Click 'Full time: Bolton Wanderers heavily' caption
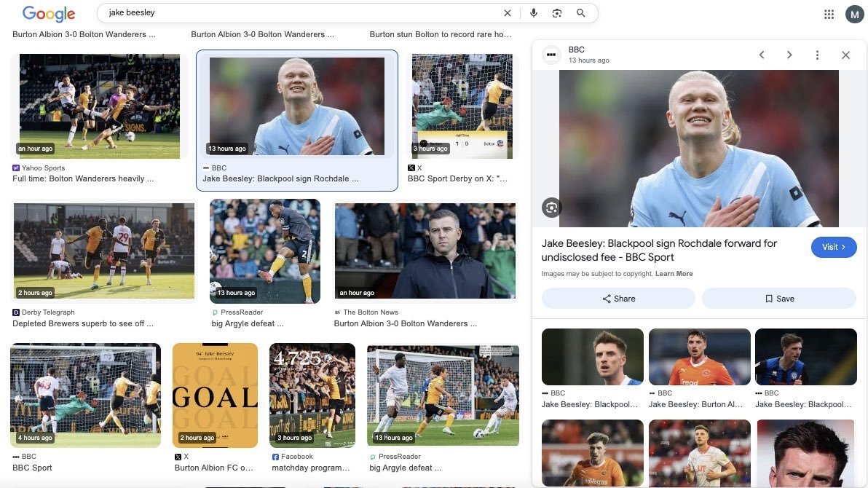 point(83,178)
